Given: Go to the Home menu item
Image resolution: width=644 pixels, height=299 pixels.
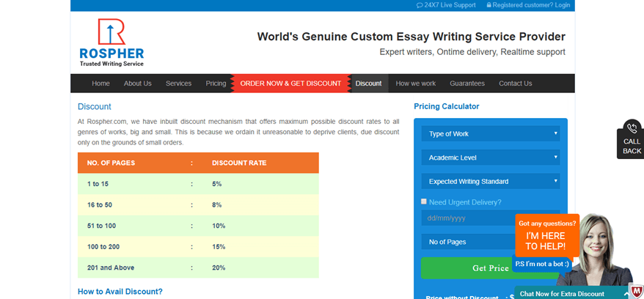Looking at the screenshot, I should tap(100, 84).
